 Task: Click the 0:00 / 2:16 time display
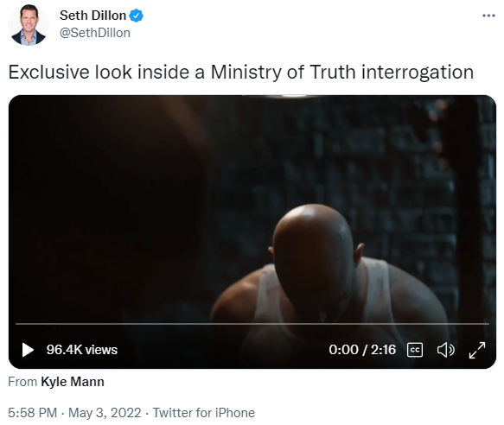362,350
